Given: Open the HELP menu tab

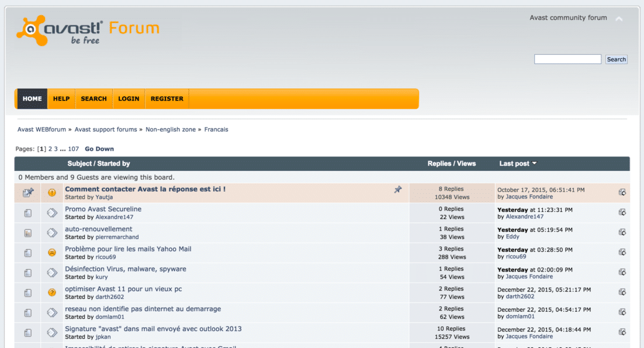Looking at the screenshot, I should pyautogui.click(x=61, y=99).
